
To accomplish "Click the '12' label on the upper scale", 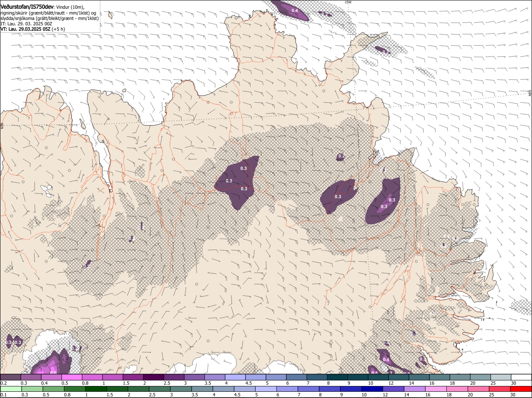I will tap(391, 383).
